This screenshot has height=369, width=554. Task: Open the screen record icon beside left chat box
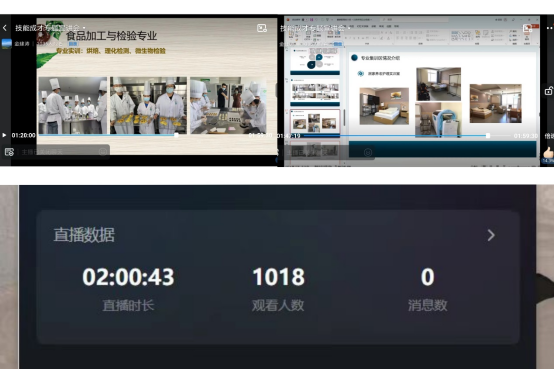(x=9, y=152)
